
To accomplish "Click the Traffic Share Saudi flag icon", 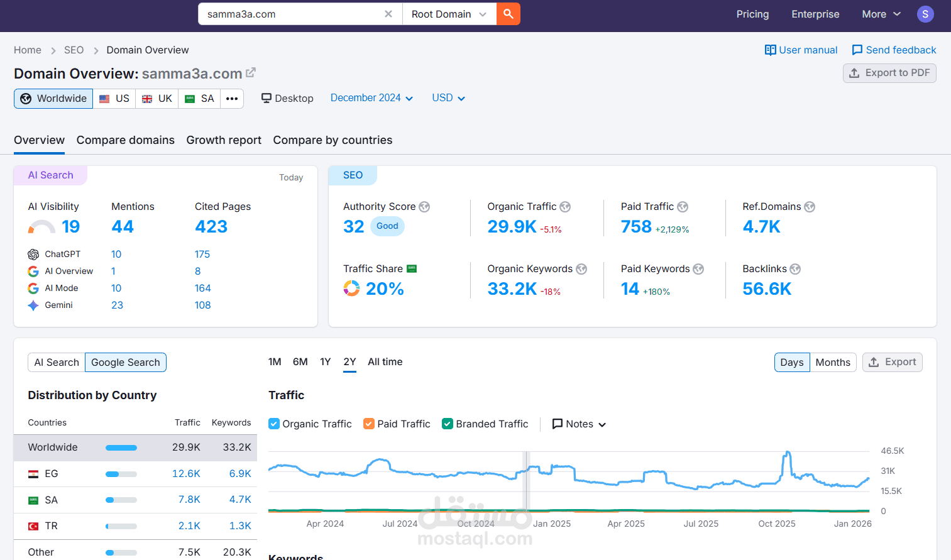I will pyautogui.click(x=412, y=268).
